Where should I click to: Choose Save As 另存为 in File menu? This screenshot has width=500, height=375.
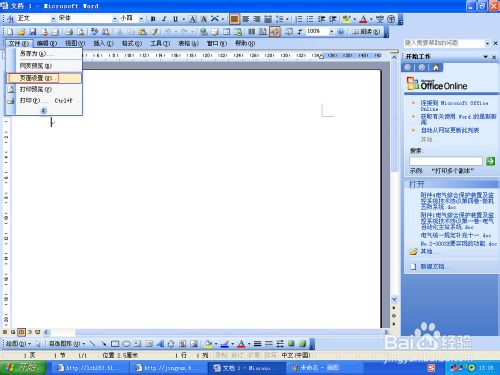click(x=44, y=54)
